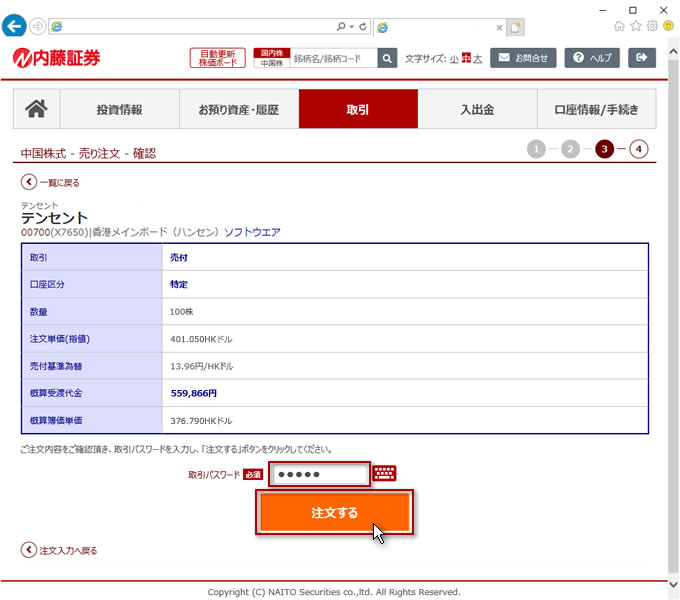The image size is (680, 600).
Task: Click the 401.050HKドル order price value
Action: pyautogui.click(x=201, y=339)
